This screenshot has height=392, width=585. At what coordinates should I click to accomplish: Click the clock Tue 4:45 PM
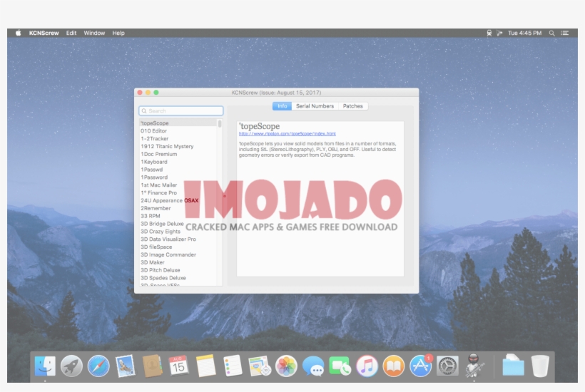click(x=524, y=33)
